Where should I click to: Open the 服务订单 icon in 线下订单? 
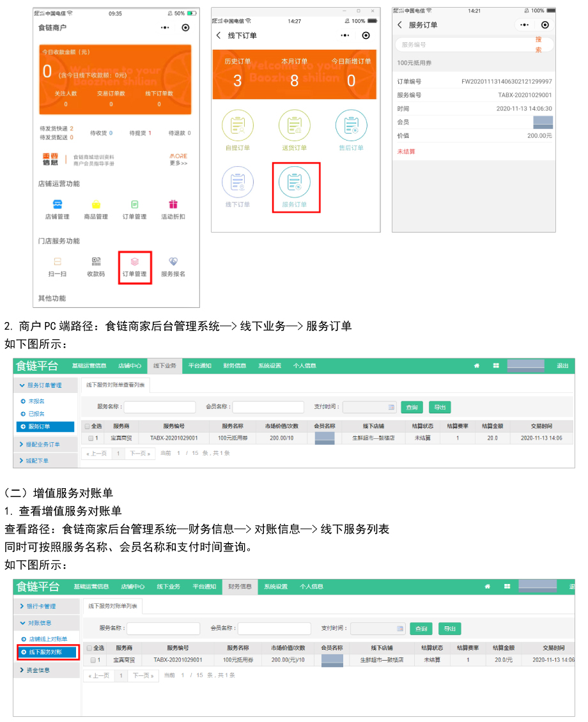point(295,182)
